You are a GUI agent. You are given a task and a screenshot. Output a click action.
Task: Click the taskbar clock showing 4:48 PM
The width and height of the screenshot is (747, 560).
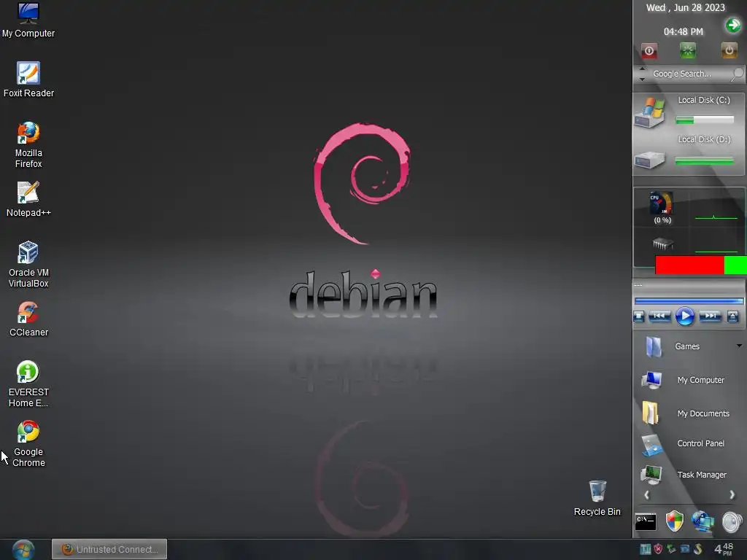coord(724,549)
